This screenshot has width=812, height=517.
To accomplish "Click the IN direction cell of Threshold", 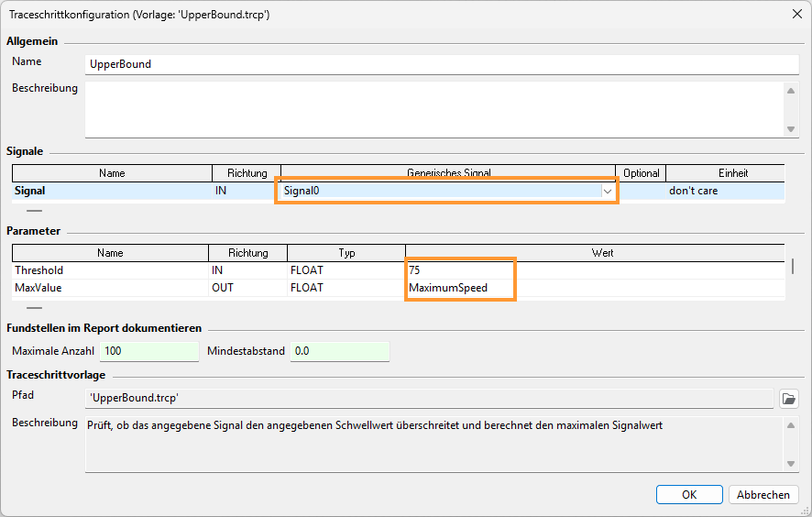I will coord(248,270).
